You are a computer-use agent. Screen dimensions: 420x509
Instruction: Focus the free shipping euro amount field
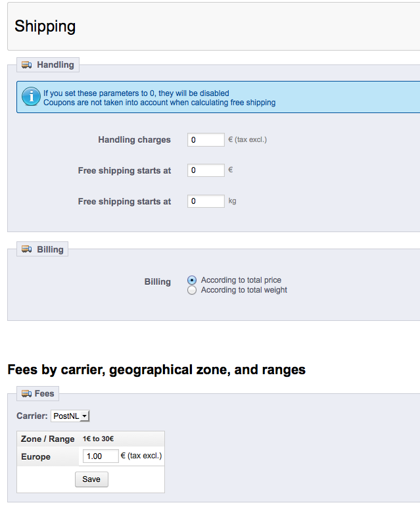206,170
